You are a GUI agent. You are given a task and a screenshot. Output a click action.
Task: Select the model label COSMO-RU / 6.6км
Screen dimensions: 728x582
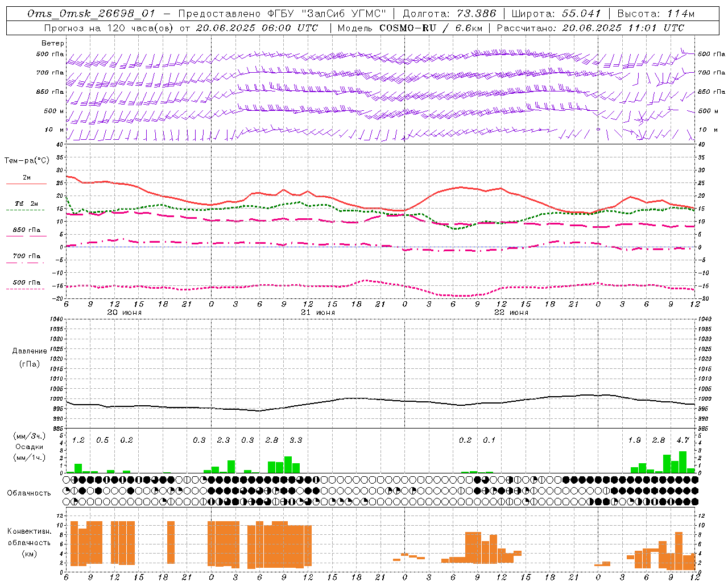(x=431, y=28)
